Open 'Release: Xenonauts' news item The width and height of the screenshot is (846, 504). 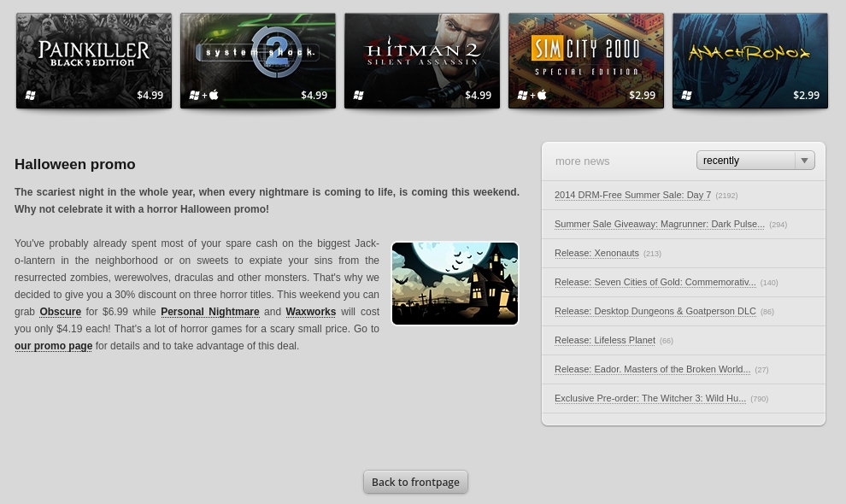596,253
